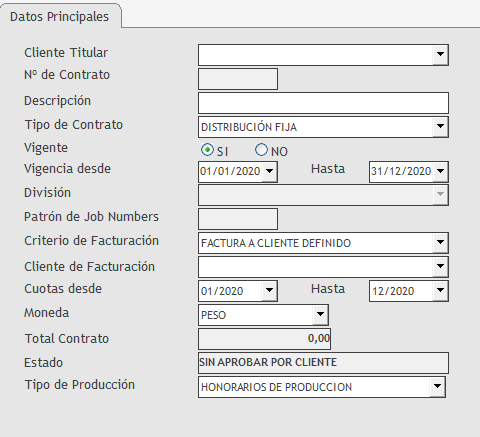The width and height of the screenshot is (480, 437).
Task: Open the Tipo de Producción dropdown arrow
Action: [x=437, y=387]
